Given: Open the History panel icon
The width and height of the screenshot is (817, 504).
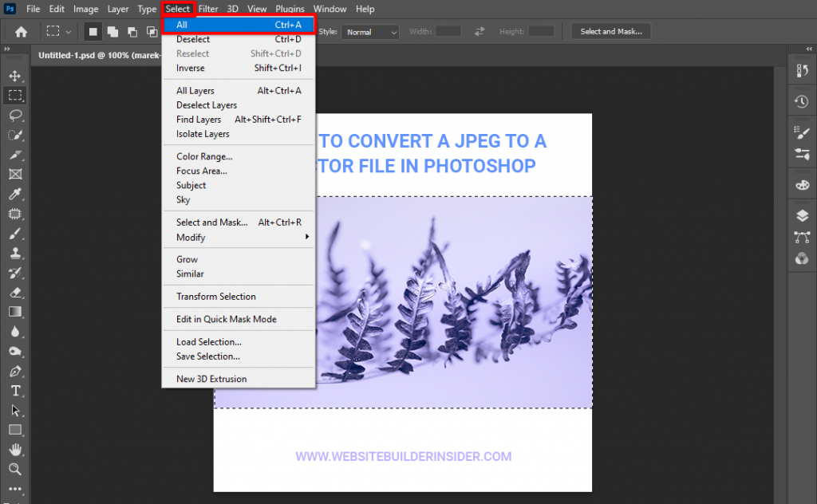Looking at the screenshot, I should tap(802, 102).
